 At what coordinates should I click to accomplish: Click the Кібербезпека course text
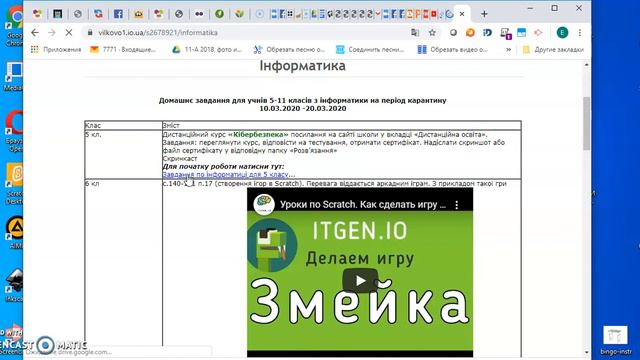[258, 134]
